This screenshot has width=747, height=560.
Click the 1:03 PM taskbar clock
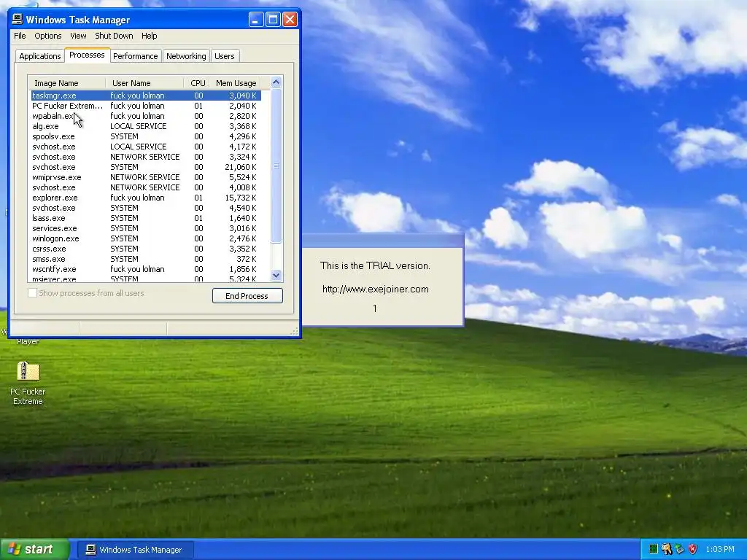(x=720, y=550)
